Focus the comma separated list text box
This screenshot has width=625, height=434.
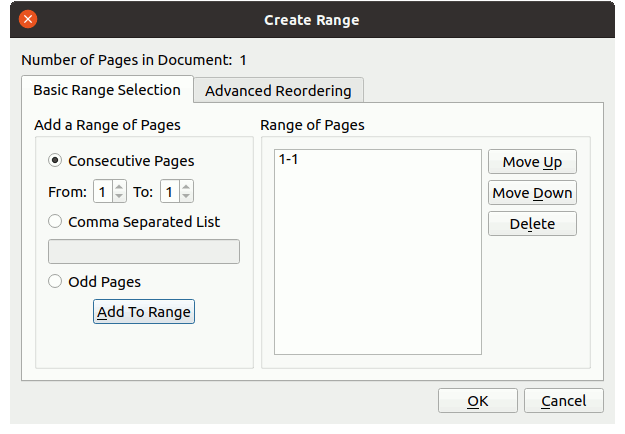pos(144,252)
